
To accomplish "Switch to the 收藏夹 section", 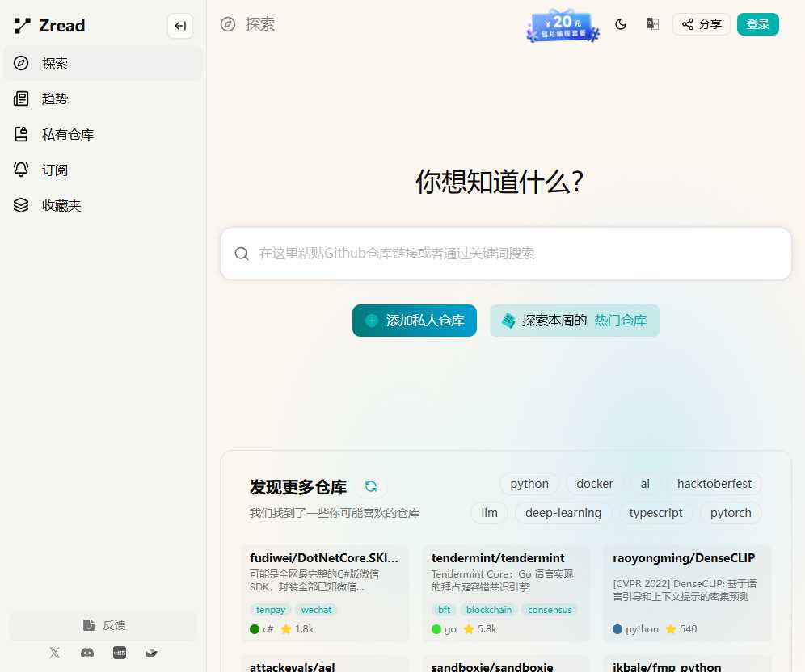I will point(20,205).
